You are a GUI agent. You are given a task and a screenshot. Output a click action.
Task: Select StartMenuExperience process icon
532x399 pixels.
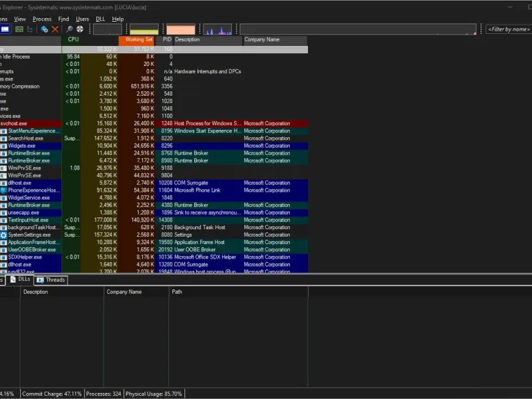pos(3,131)
